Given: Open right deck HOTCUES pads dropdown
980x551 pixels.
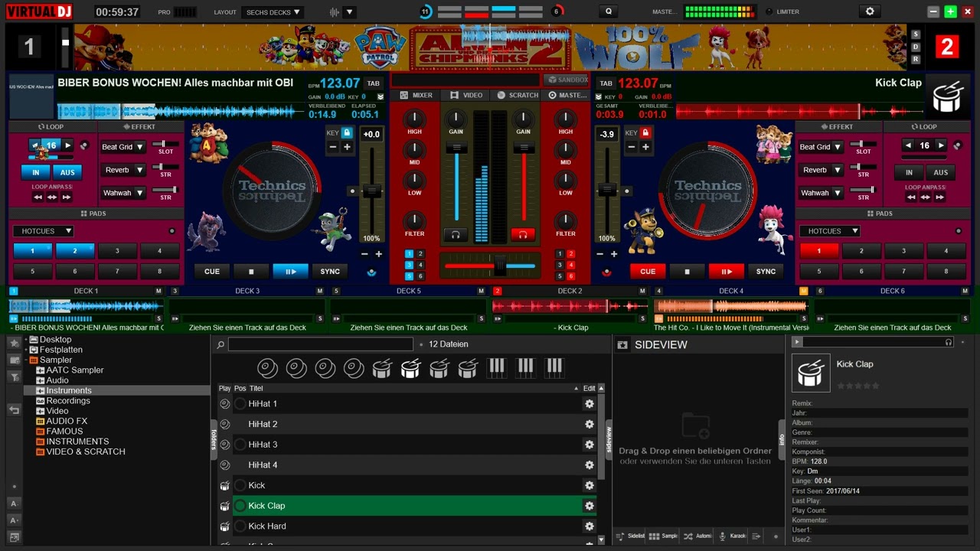Looking at the screenshot, I should (x=830, y=231).
